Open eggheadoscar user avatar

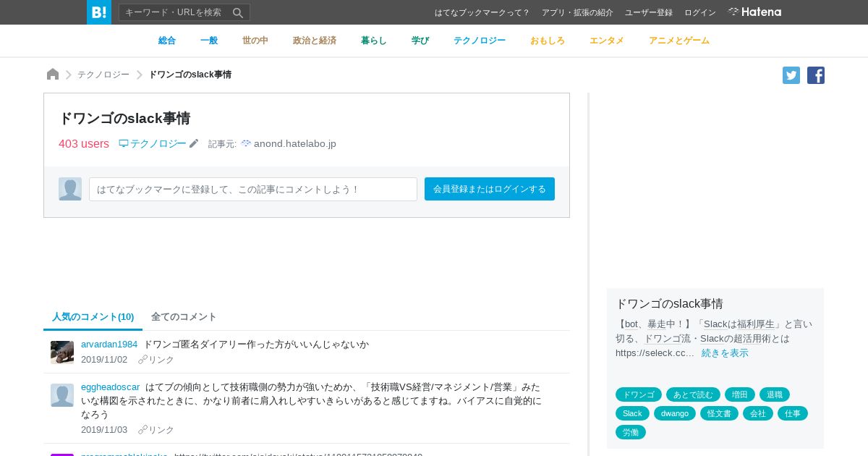(62, 395)
